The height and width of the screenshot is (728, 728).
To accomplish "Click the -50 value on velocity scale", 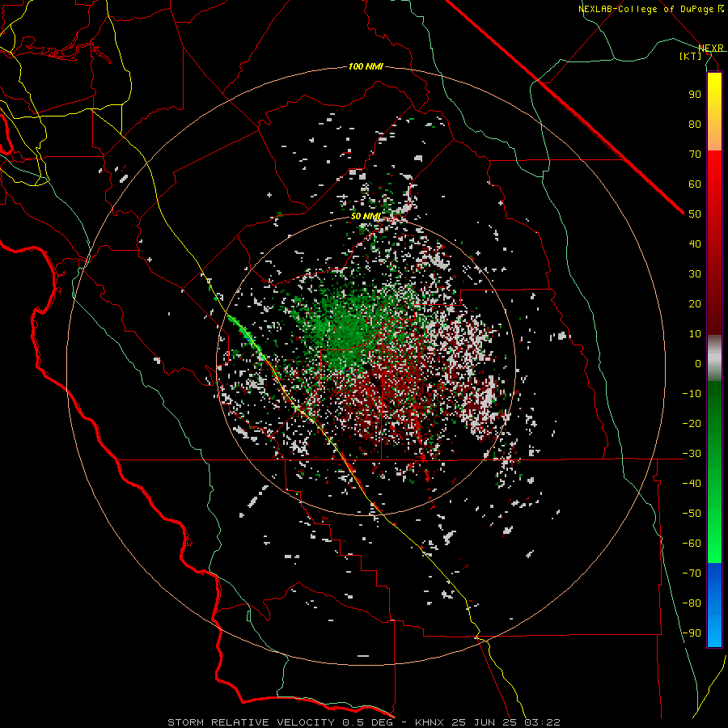I will [692, 514].
